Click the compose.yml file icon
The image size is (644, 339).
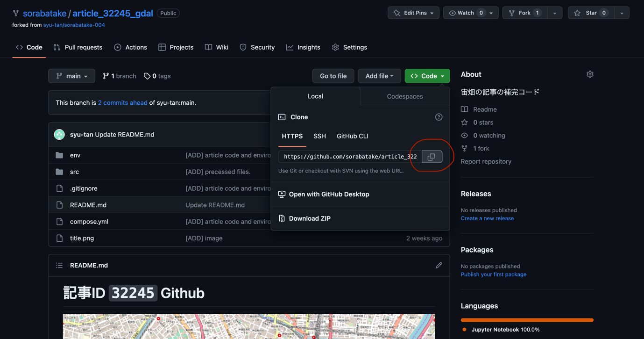(59, 222)
